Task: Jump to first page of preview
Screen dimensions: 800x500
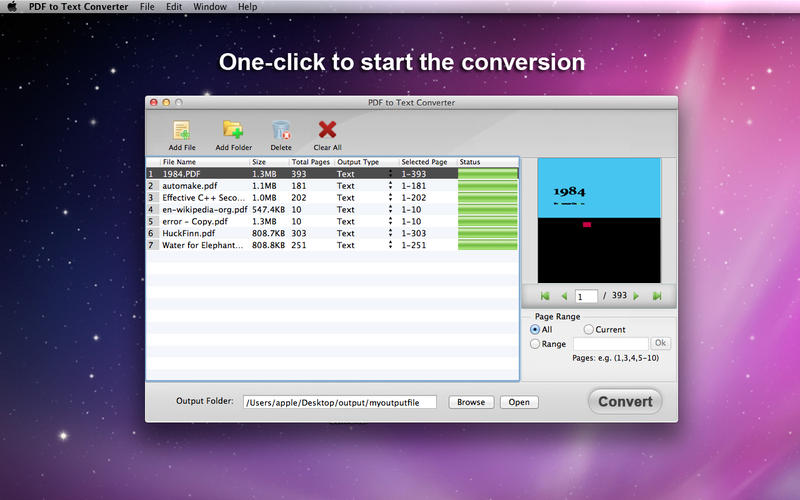Action: tap(545, 296)
